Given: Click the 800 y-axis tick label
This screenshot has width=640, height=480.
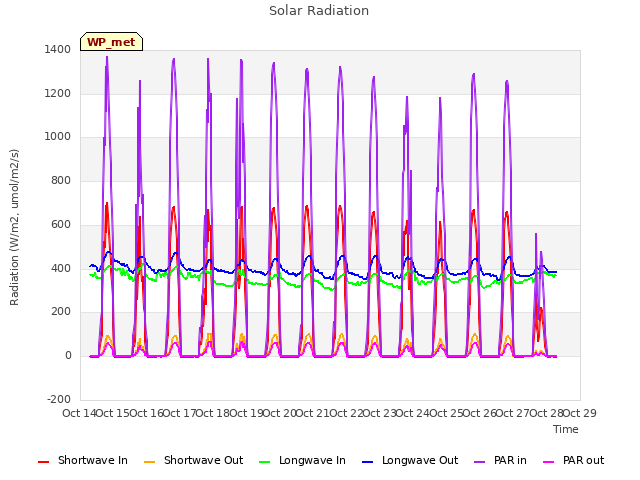Looking at the screenshot, I should [61, 180].
